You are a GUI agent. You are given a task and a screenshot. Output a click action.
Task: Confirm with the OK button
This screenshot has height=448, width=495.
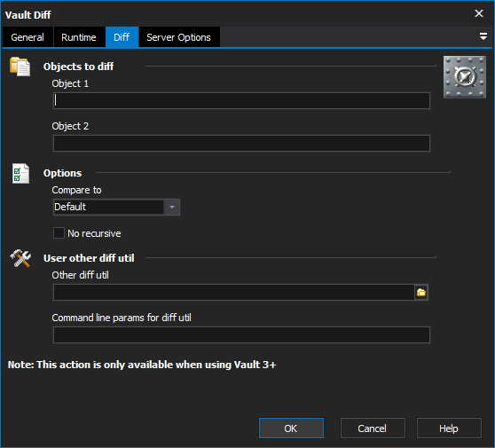click(x=291, y=428)
